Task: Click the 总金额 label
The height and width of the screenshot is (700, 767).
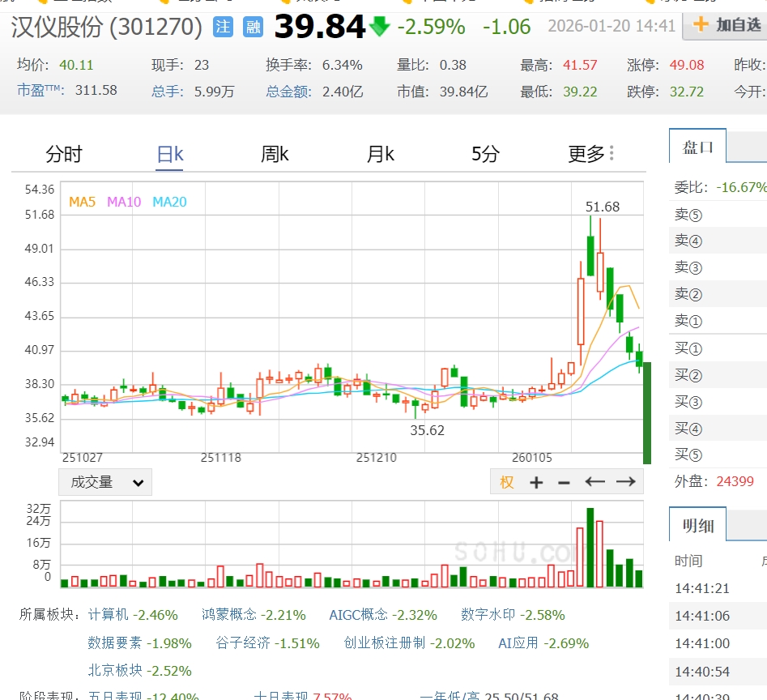Action: (288, 92)
